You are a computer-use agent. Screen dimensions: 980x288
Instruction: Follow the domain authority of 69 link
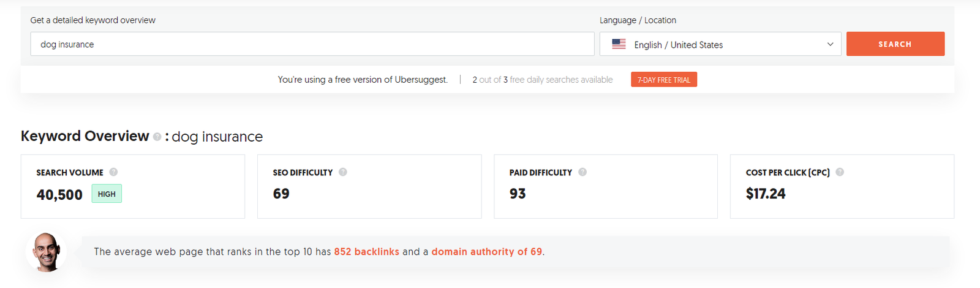click(x=487, y=252)
